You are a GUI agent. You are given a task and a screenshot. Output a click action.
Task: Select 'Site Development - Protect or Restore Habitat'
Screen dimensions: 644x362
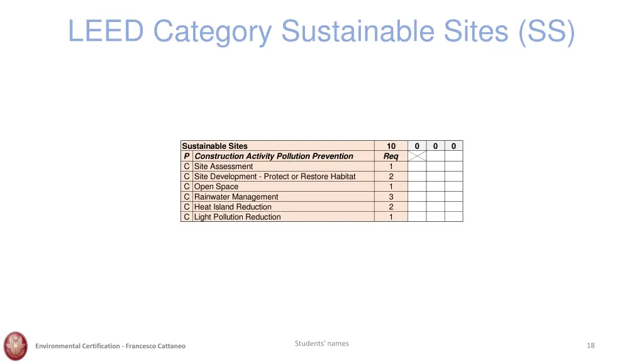[x=275, y=177]
